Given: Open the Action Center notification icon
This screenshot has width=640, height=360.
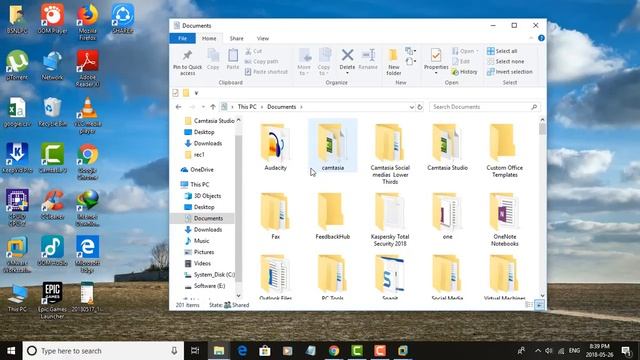Looking at the screenshot, I should (x=626, y=351).
